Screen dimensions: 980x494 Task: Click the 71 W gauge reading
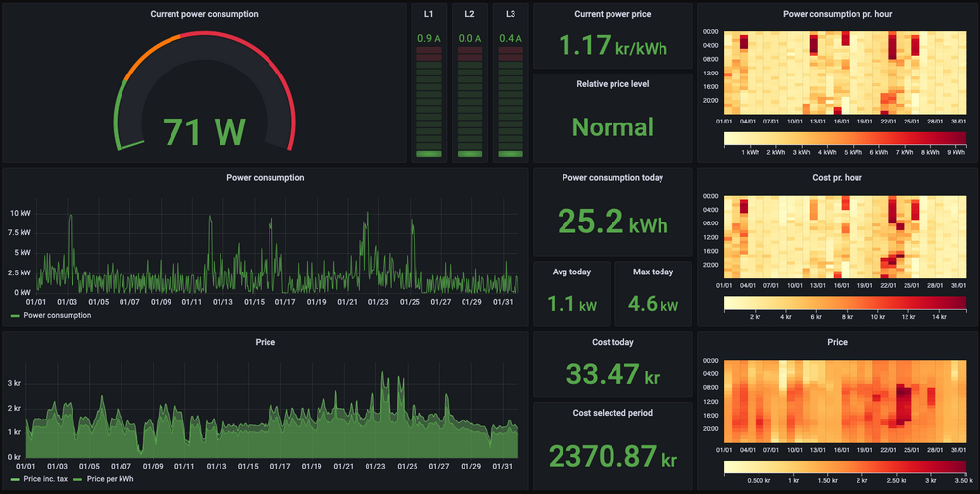tap(205, 130)
